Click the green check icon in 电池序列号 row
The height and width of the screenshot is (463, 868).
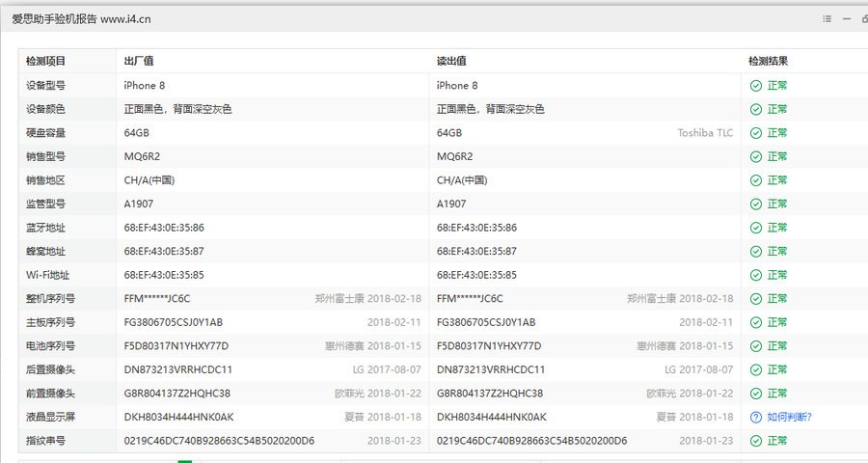[755, 346]
